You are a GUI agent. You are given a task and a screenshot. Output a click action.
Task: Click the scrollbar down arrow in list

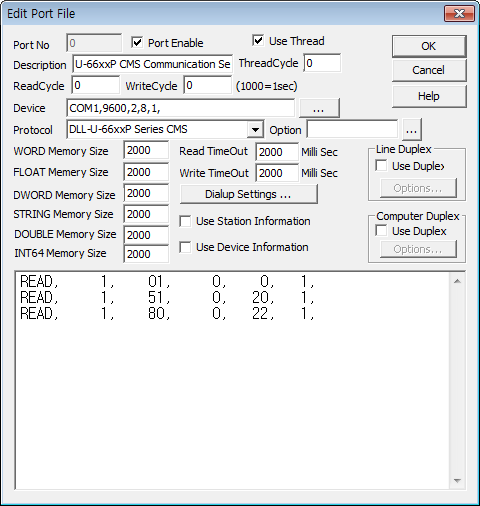(x=457, y=480)
